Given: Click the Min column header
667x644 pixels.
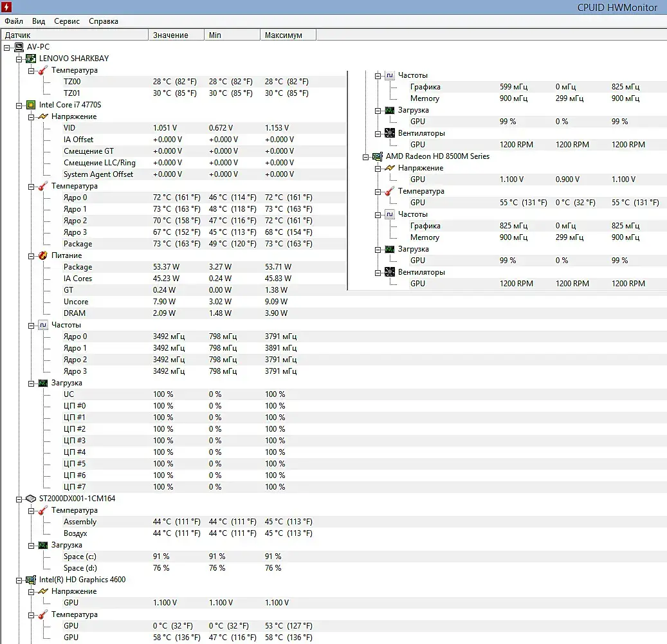Looking at the screenshot, I should coord(232,35).
